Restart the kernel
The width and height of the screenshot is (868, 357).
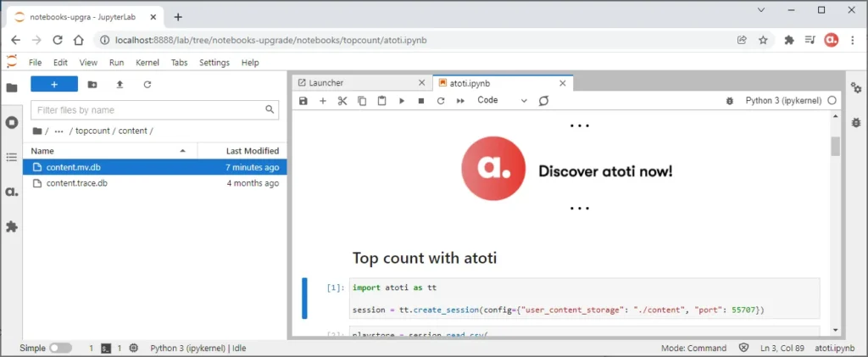[x=441, y=101]
